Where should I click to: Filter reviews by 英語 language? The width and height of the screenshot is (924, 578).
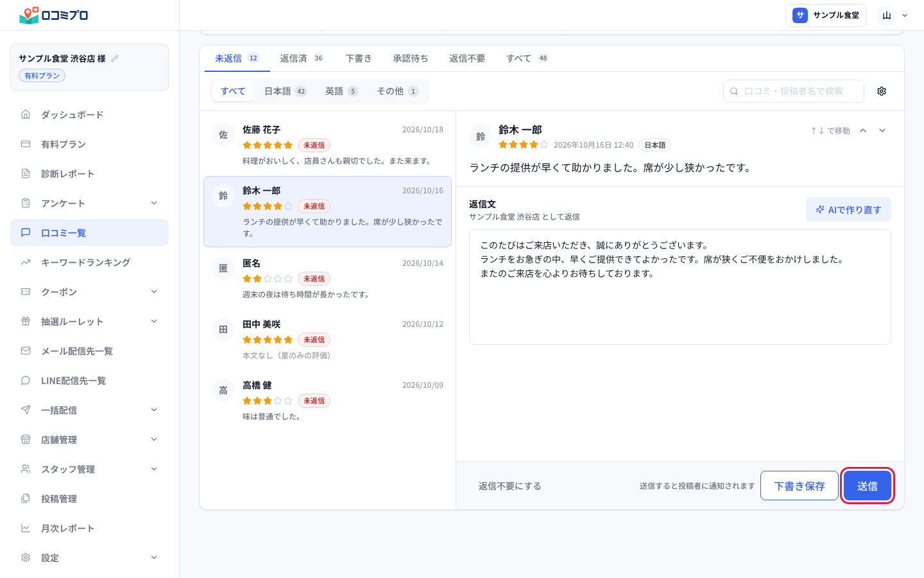tap(341, 91)
